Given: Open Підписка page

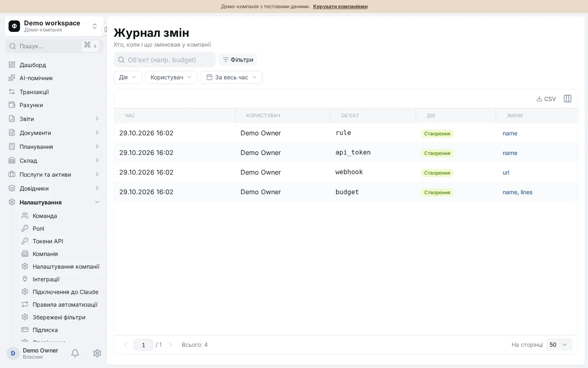Looking at the screenshot, I should click(x=60, y=330).
